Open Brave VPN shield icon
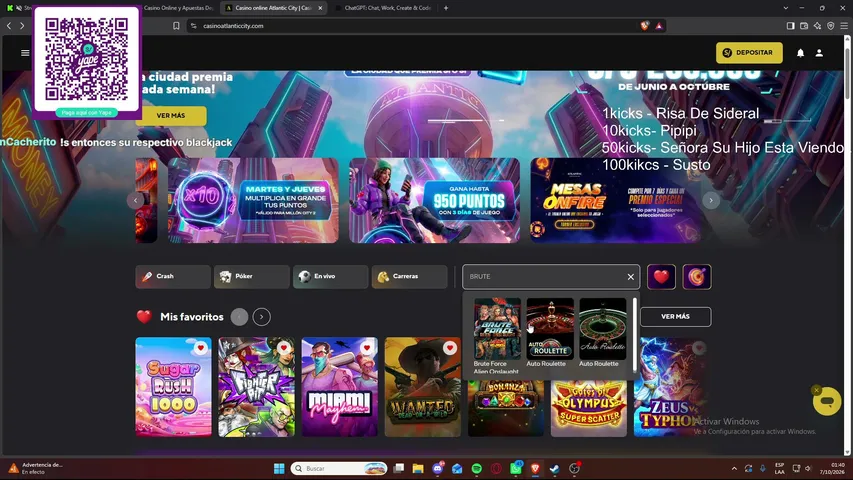Viewport: 853px width, 480px height. (x=830, y=26)
